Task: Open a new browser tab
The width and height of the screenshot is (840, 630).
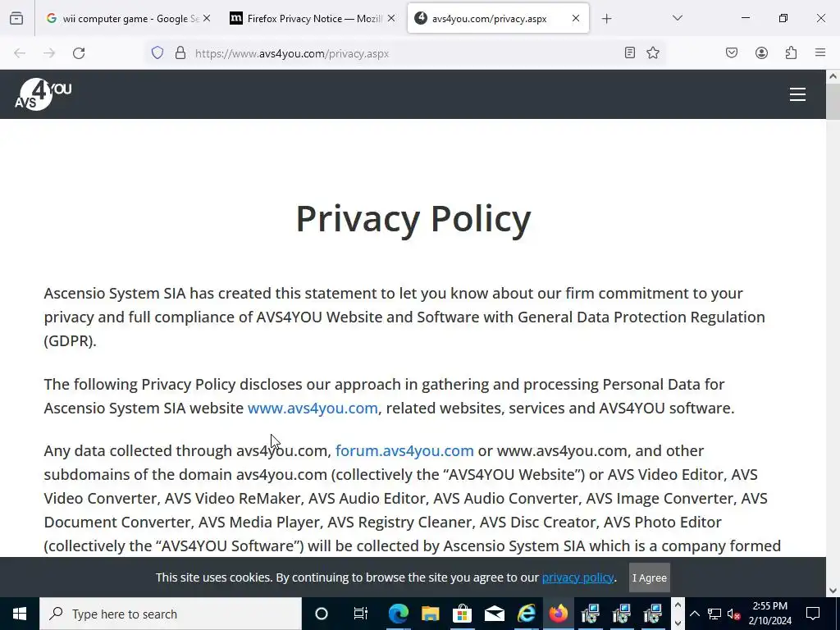Action: (x=606, y=19)
